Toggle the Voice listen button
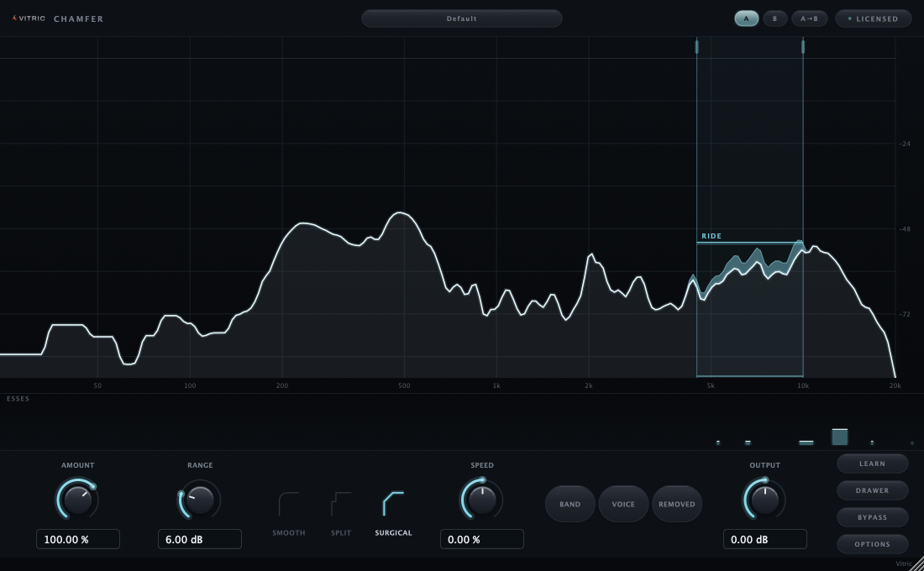Image resolution: width=924 pixels, height=571 pixels. coord(623,504)
